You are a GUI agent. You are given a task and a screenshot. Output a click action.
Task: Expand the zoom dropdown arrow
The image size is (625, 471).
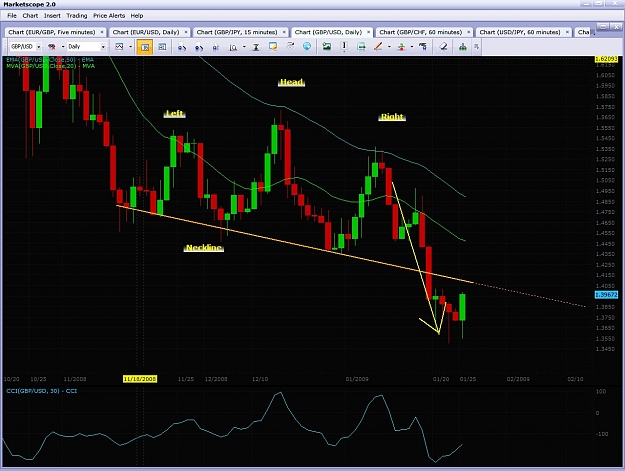(x=244, y=47)
